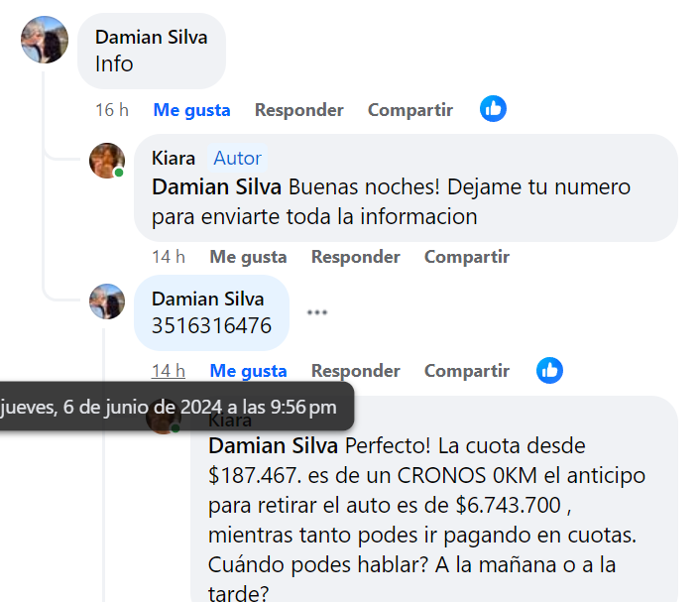Click the like reaction icon under the "Info" comment
The height and width of the screenshot is (602, 700).
point(493,109)
